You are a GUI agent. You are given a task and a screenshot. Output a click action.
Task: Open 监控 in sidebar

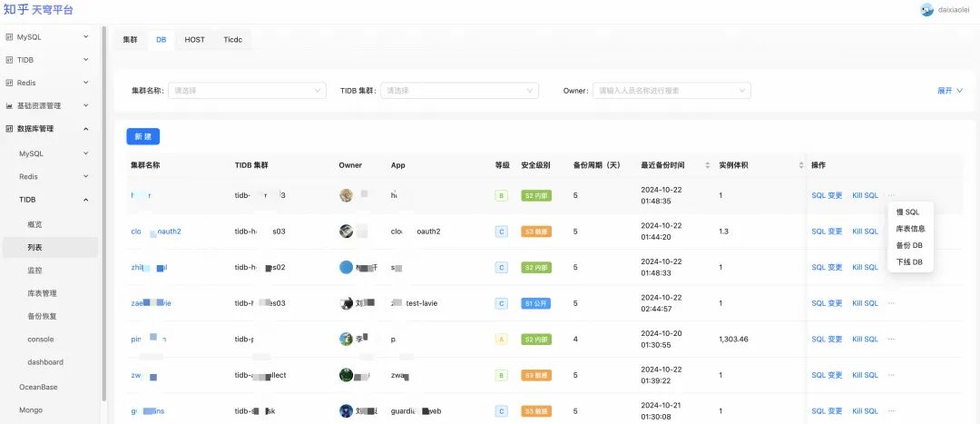coord(35,271)
